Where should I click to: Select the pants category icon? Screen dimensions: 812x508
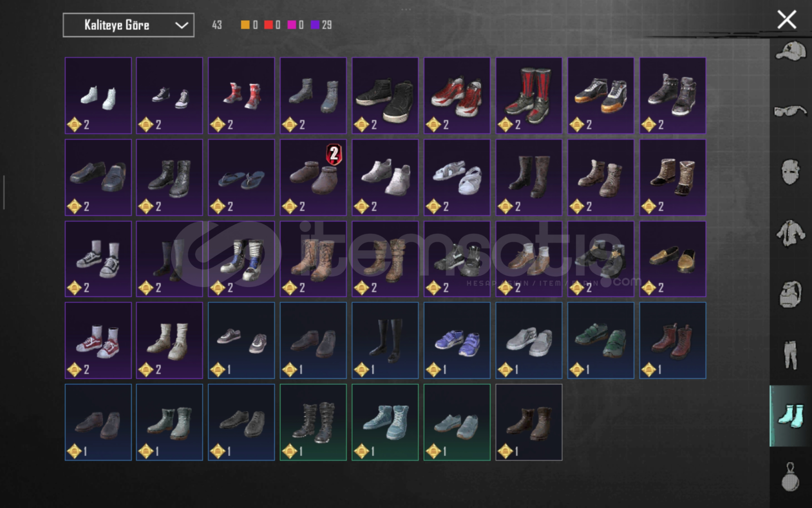coord(790,355)
